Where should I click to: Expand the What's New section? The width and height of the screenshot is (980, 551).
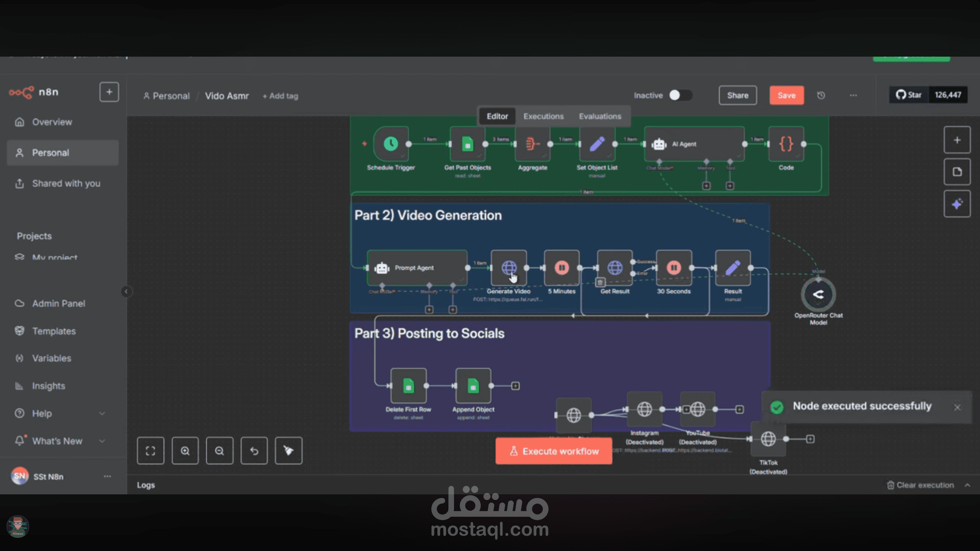coord(102,441)
